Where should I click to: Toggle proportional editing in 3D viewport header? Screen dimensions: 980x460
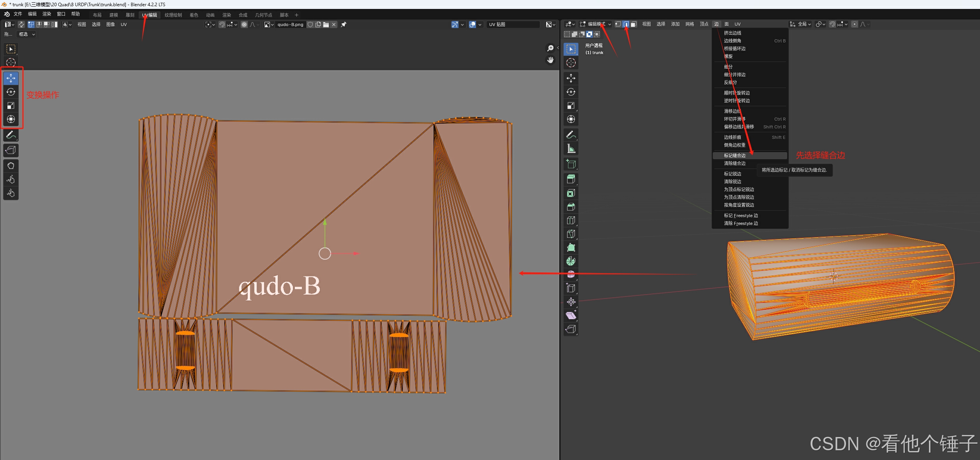(854, 24)
